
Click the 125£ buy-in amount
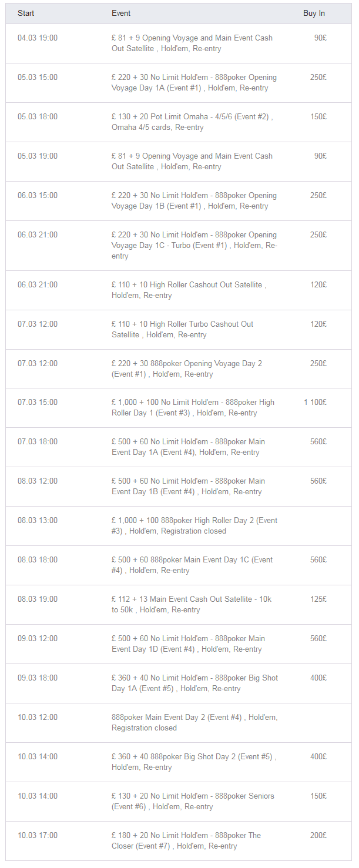318,599
